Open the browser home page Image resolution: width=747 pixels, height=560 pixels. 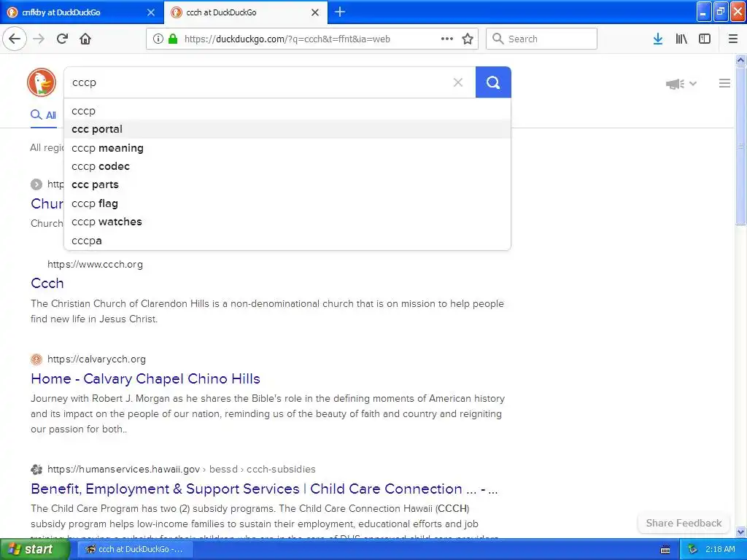[x=85, y=39]
